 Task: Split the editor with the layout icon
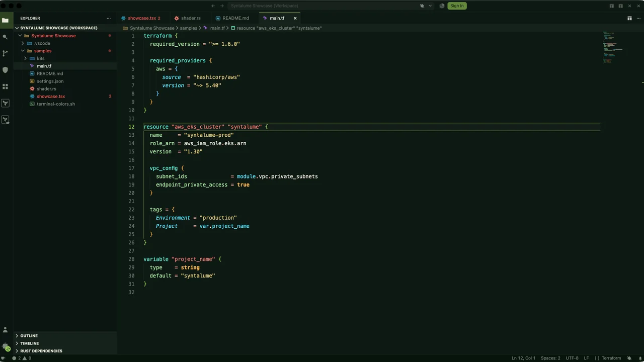629,18
